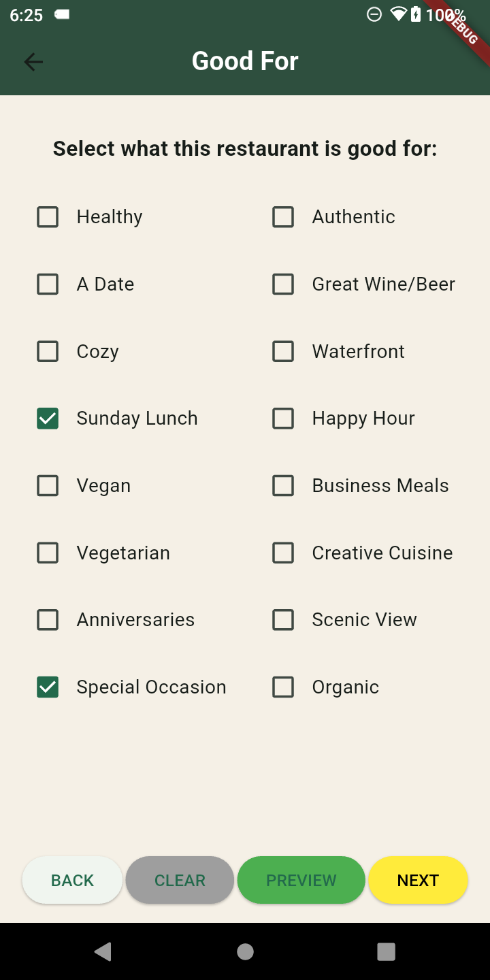Viewport: 490px width, 980px height.
Task: Click the gray CLEAR button
Action: [180, 880]
